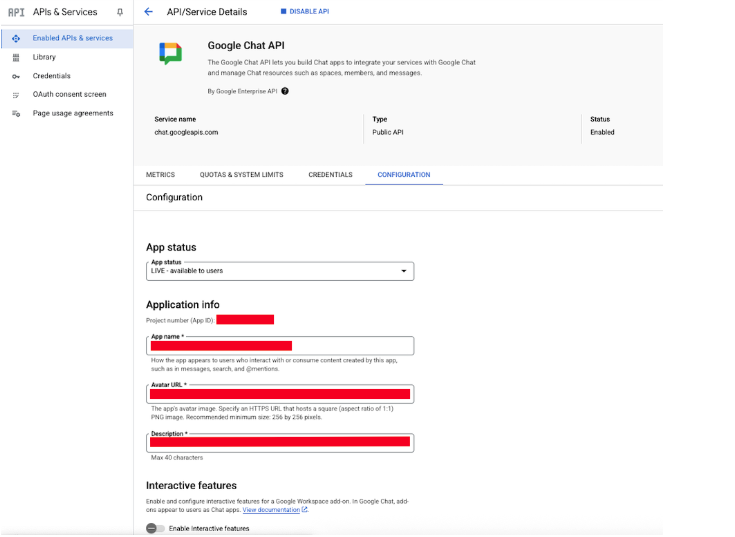Select the Configuration tab
The height and width of the screenshot is (537, 735).
coord(403,175)
